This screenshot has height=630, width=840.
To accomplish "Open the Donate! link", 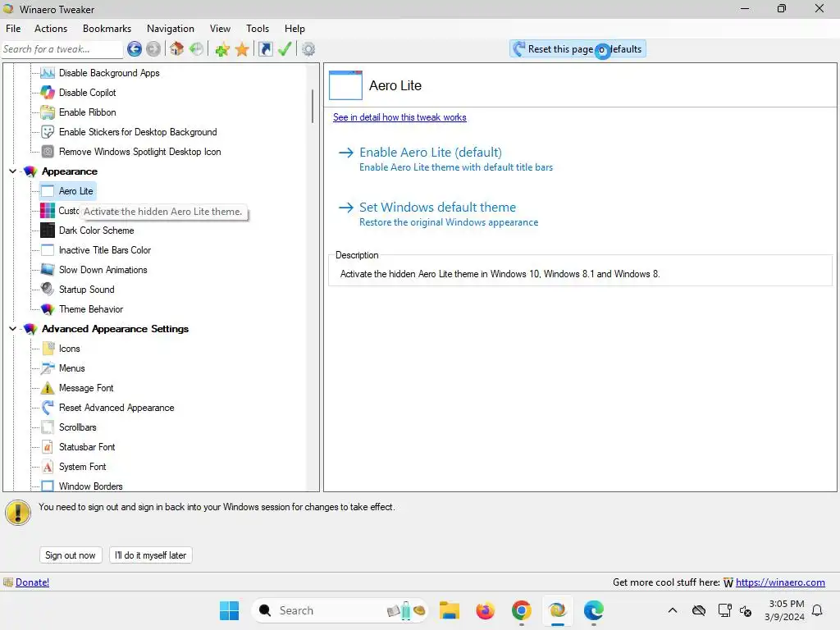I will 32,582.
